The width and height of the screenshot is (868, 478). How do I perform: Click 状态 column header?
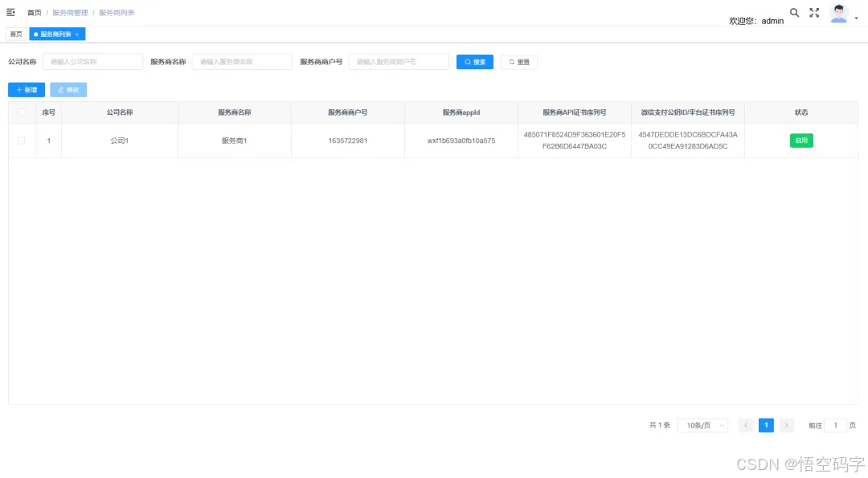(801, 112)
